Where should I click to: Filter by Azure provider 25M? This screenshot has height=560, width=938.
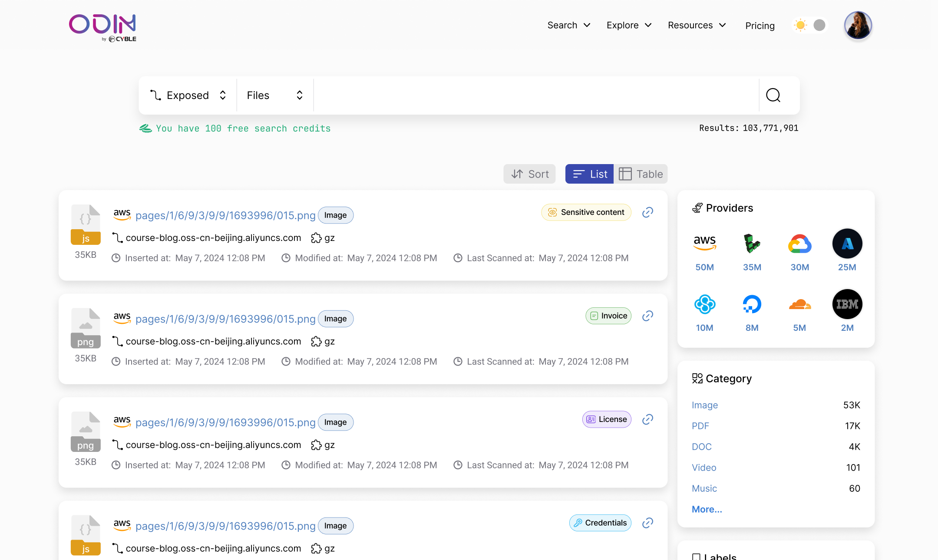[x=847, y=251]
